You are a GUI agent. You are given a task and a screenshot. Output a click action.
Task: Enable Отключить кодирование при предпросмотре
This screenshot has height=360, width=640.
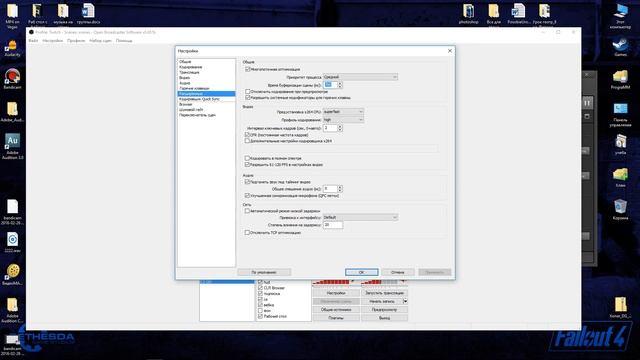(247, 91)
